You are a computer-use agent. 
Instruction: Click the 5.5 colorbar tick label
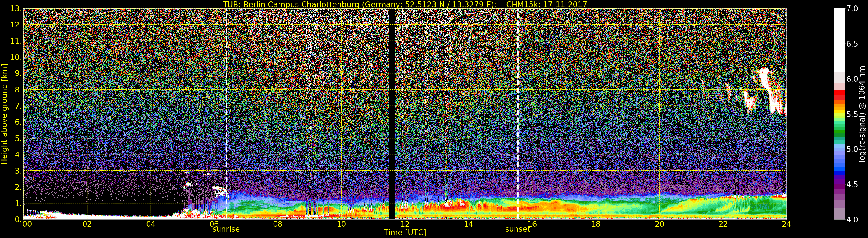[x=852, y=114]
